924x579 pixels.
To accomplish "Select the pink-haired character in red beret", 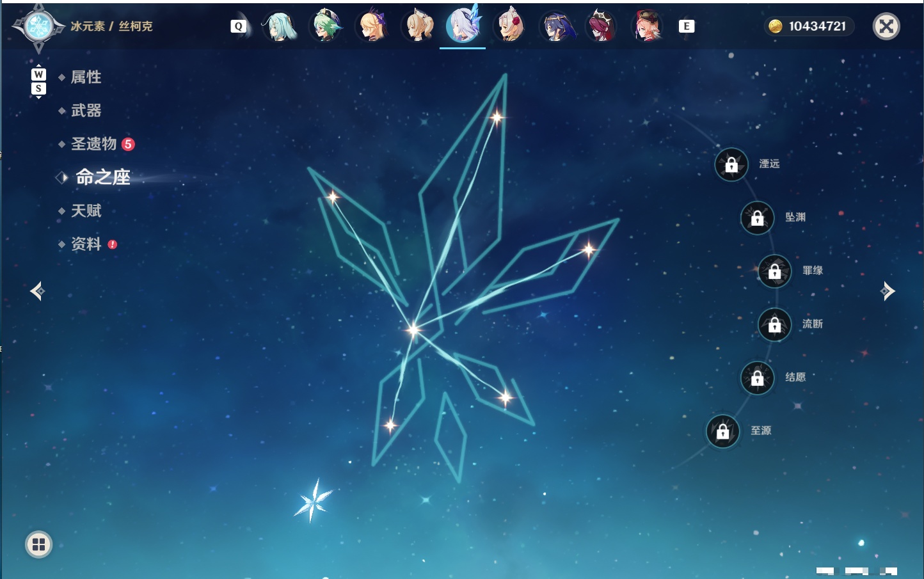I will tap(648, 26).
